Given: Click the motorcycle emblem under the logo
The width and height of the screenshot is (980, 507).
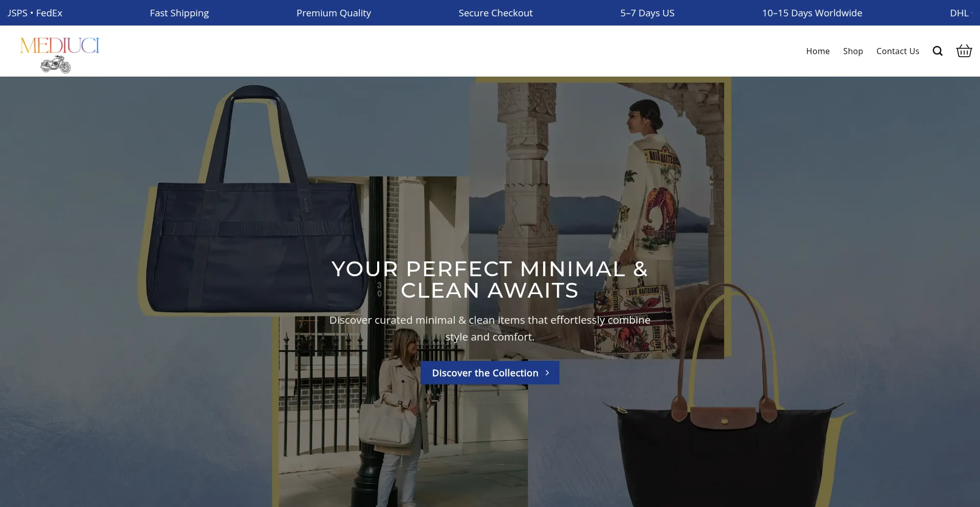Looking at the screenshot, I should point(56,65).
